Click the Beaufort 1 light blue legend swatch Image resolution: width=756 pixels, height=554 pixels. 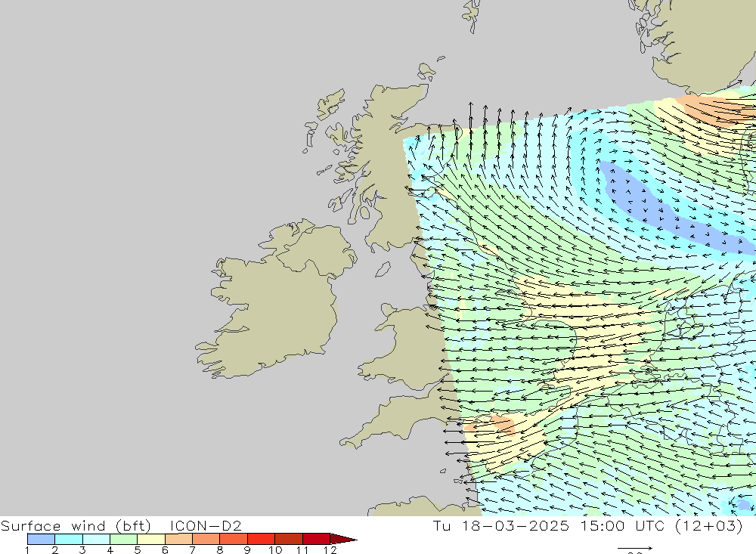pos(41,539)
